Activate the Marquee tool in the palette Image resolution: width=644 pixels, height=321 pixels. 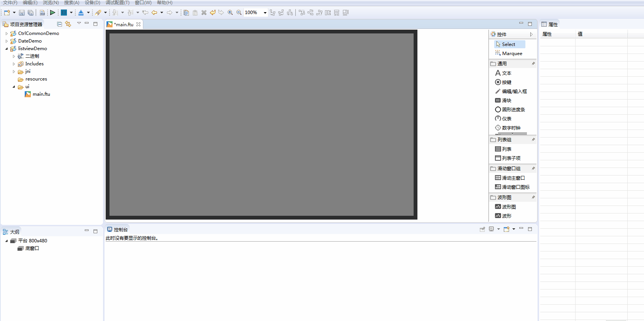click(x=509, y=54)
